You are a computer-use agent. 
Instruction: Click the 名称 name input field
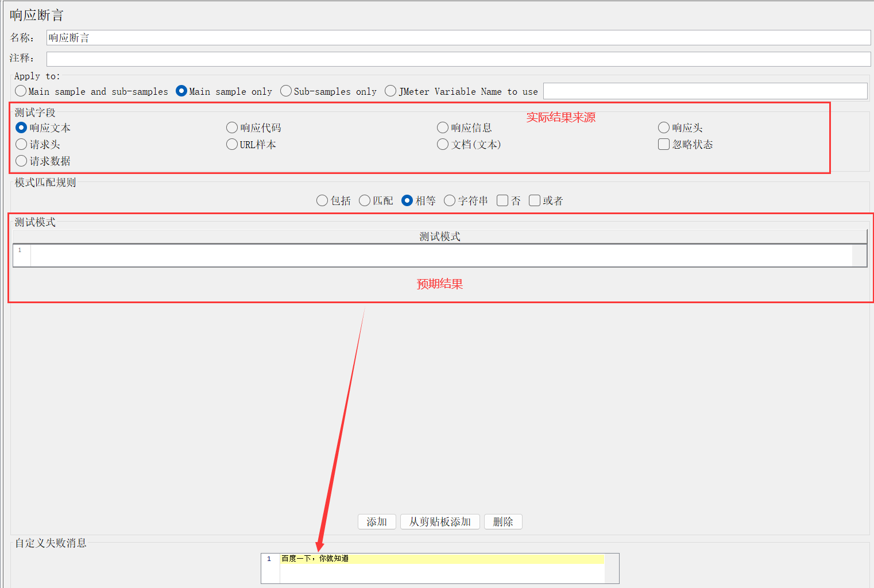tap(458, 38)
